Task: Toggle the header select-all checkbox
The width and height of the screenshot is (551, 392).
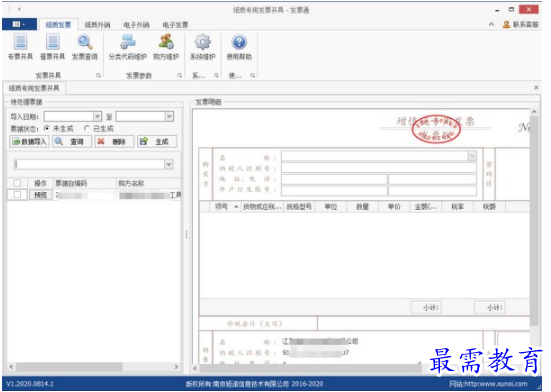Action: (x=17, y=183)
